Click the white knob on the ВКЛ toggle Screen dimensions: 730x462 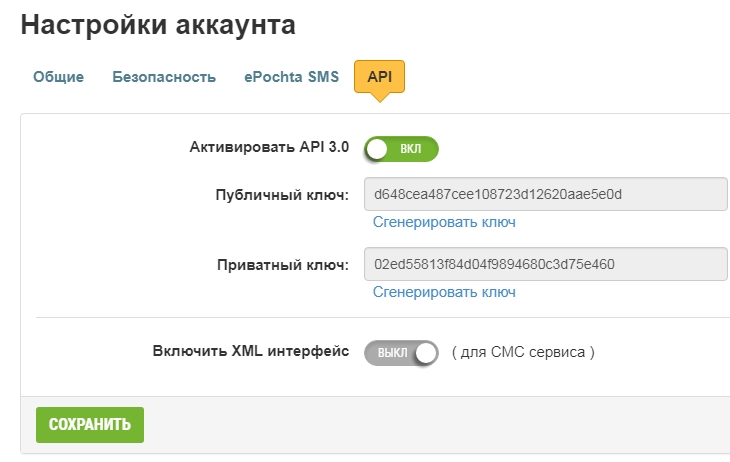(x=377, y=149)
